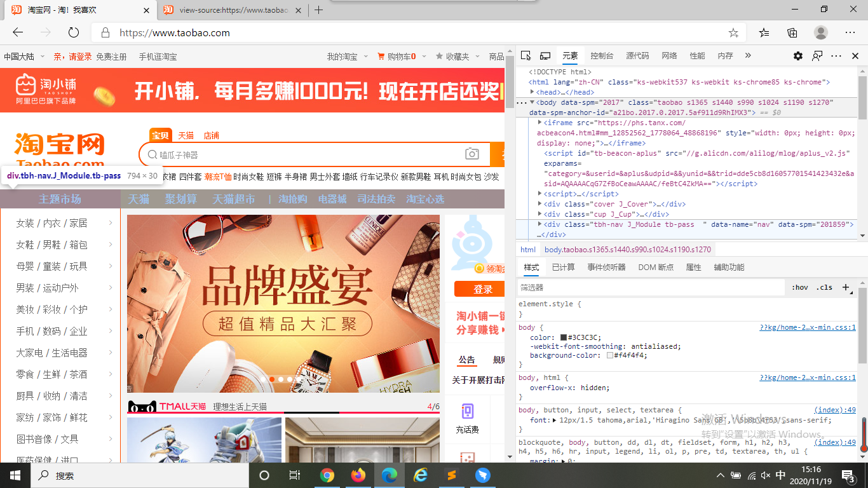Open Internet Explorer from the taskbar

tap(421, 475)
